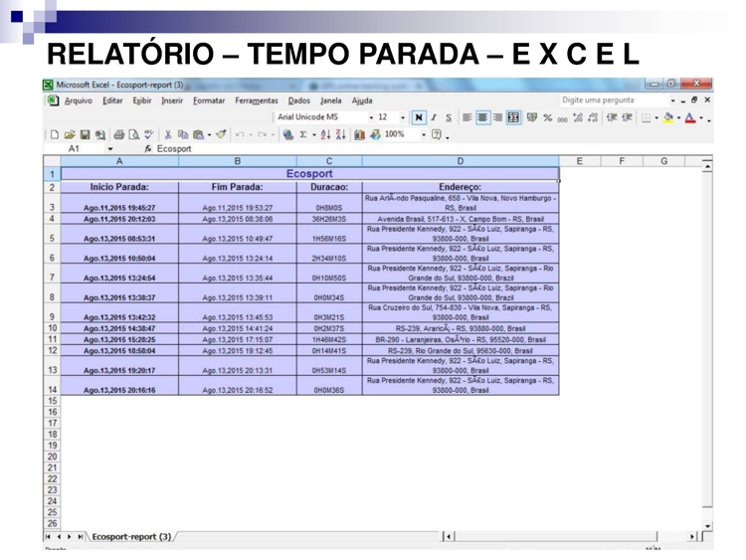Sort ascending with the A-Z icon

[x=322, y=133]
